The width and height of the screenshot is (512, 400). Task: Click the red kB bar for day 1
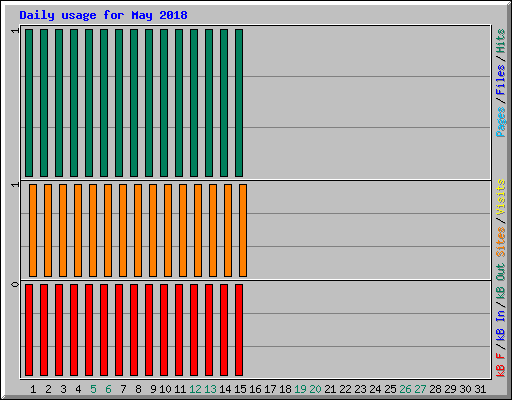click(29, 330)
